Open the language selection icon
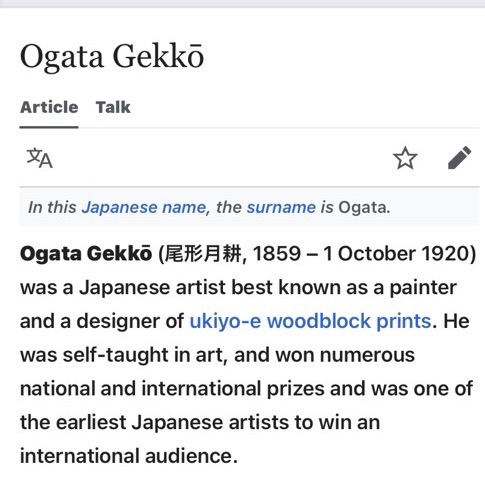 (x=40, y=158)
